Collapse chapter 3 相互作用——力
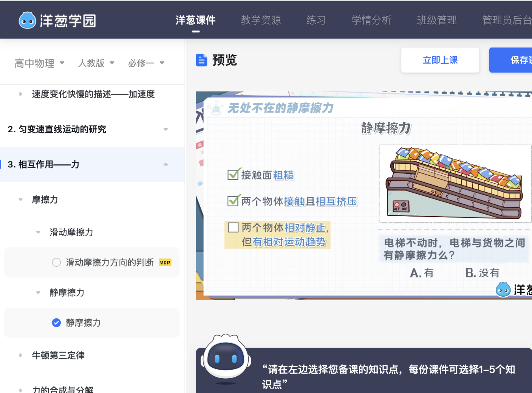The image size is (532, 393). (165, 164)
